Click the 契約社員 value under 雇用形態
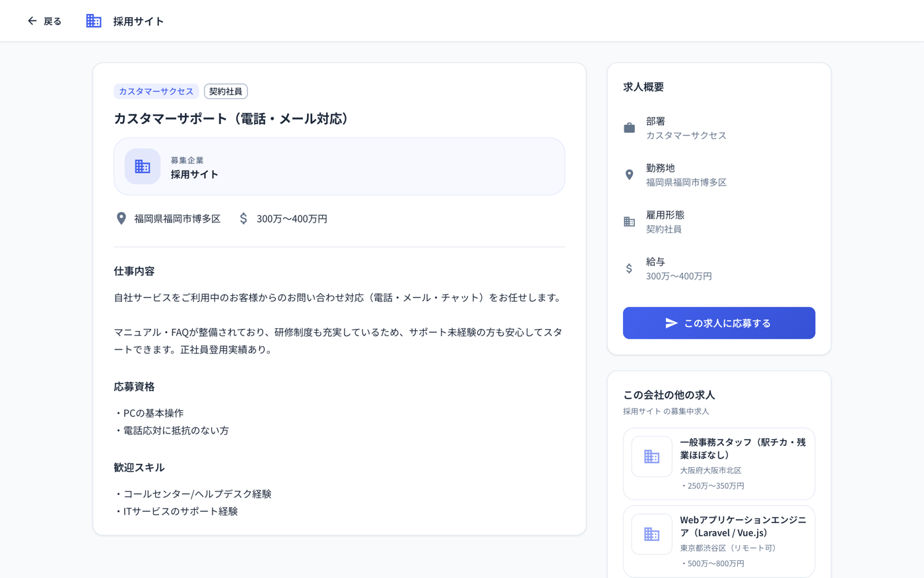 (x=664, y=229)
